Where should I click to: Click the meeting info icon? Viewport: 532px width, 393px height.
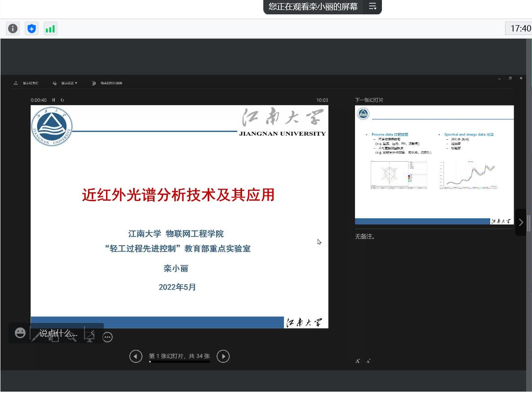(13, 29)
